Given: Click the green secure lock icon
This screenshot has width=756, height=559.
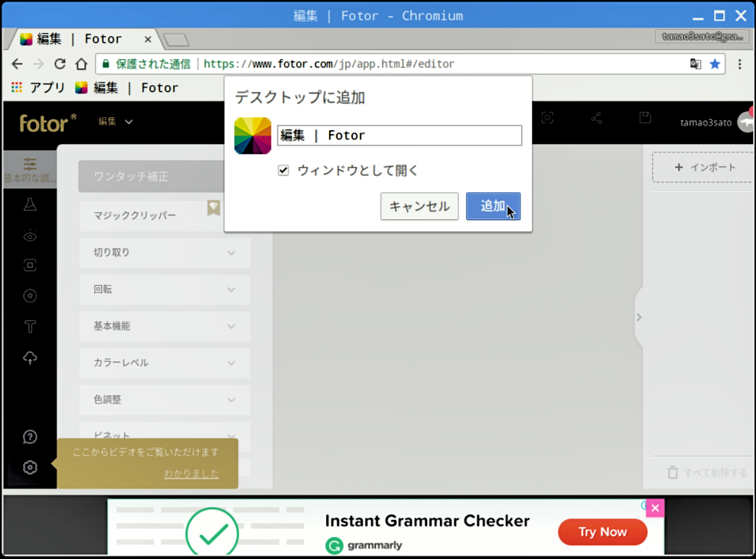Looking at the screenshot, I should coord(106,64).
